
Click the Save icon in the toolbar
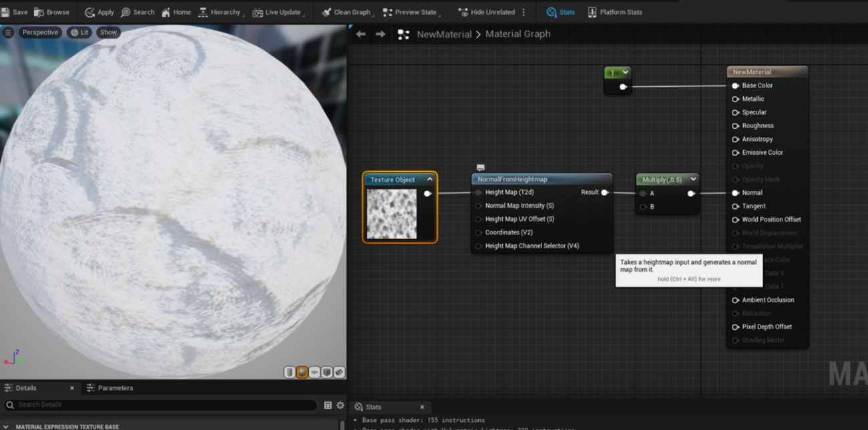(6, 12)
